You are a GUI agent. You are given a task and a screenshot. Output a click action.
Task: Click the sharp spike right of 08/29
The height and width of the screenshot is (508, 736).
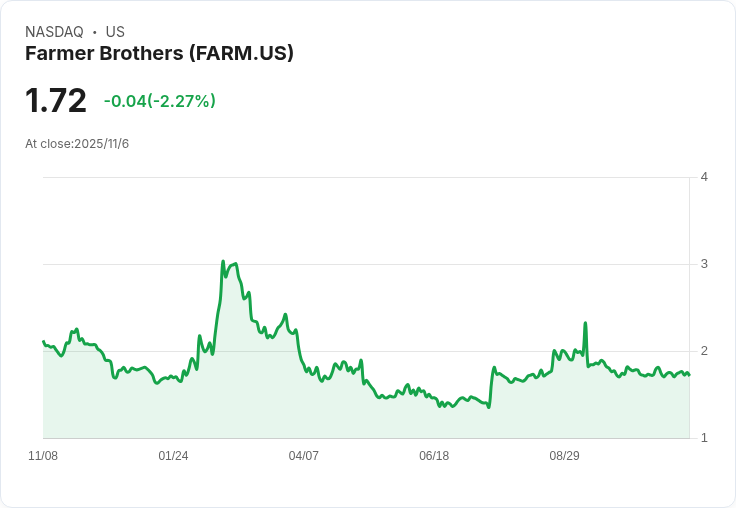(585, 323)
